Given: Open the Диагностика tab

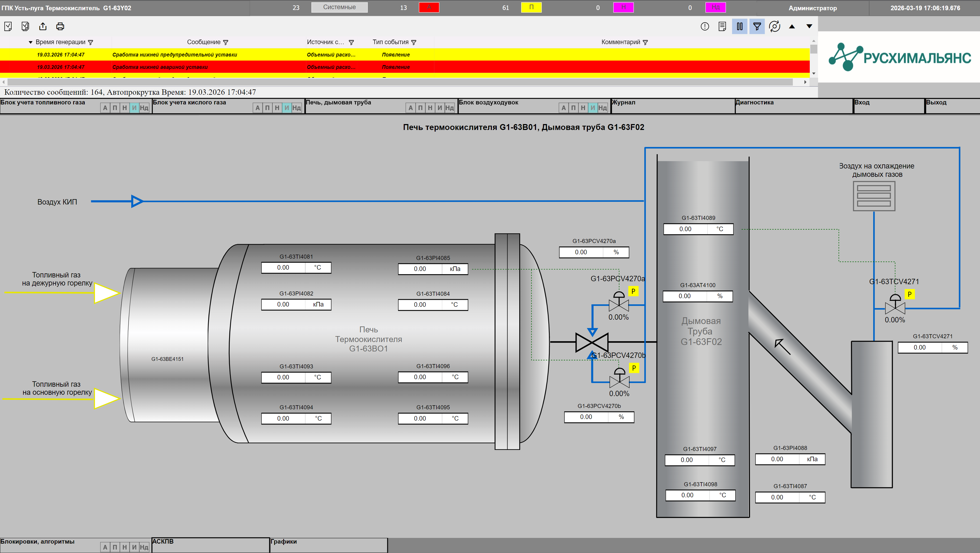Looking at the screenshot, I should tap(794, 106).
